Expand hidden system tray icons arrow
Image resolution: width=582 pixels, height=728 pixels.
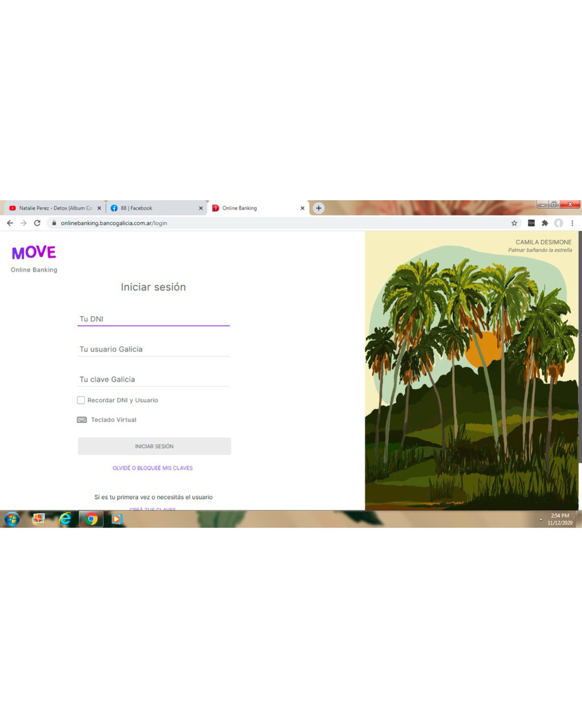pos(541,519)
